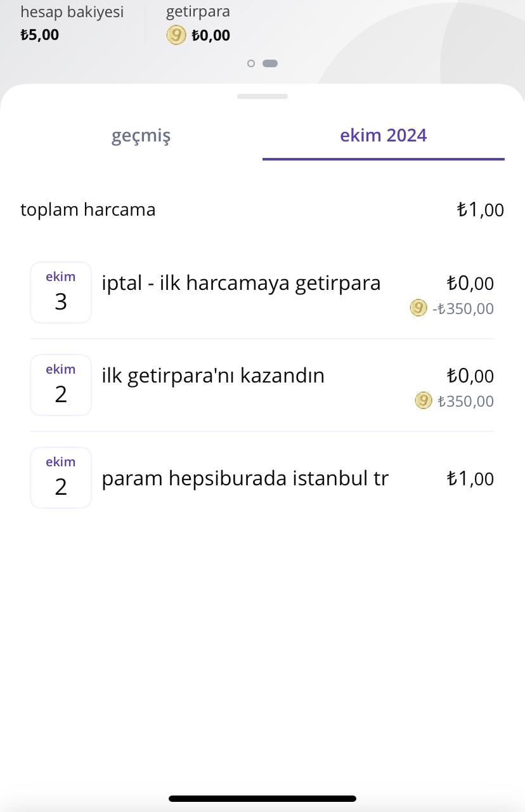Select the second page indicator pill
The width and height of the screenshot is (525, 812).
click(269, 63)
